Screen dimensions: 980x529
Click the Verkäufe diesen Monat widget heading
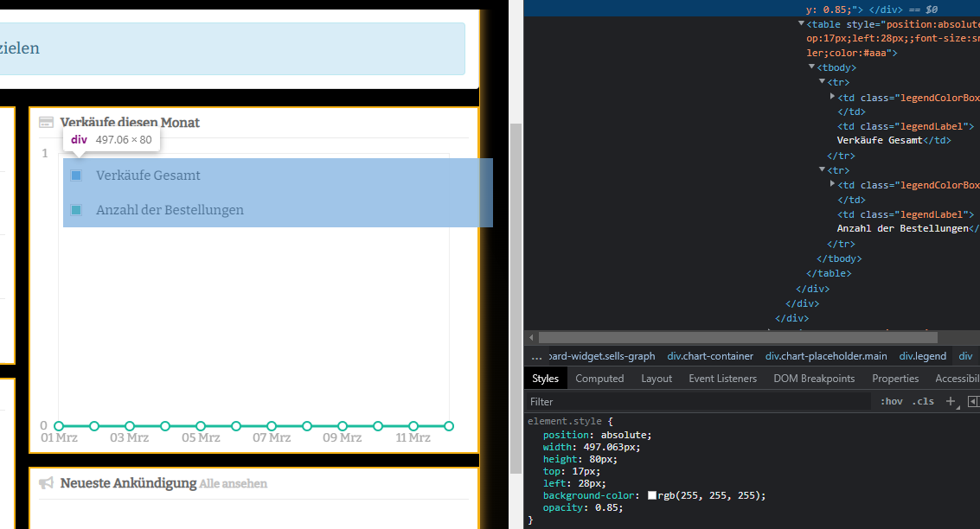click(130, 123)
